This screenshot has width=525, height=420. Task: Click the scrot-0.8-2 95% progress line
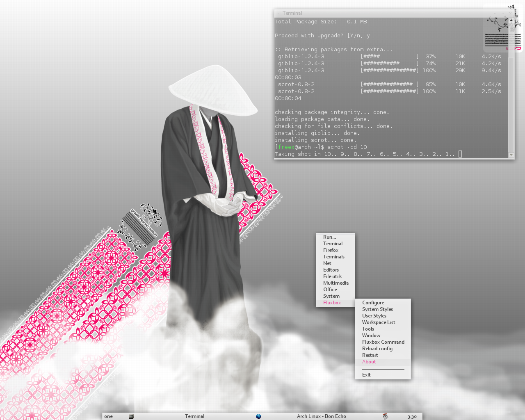(390, 84)
